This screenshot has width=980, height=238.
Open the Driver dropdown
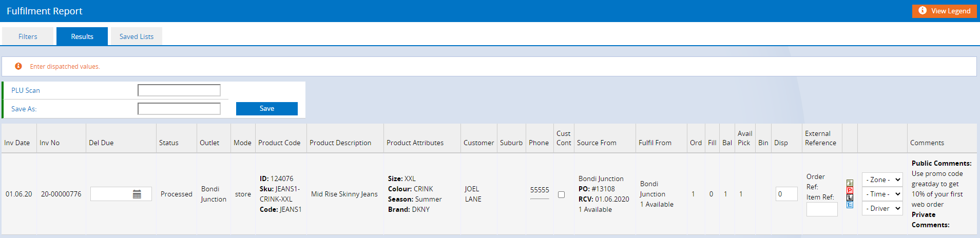click(882, 208)
